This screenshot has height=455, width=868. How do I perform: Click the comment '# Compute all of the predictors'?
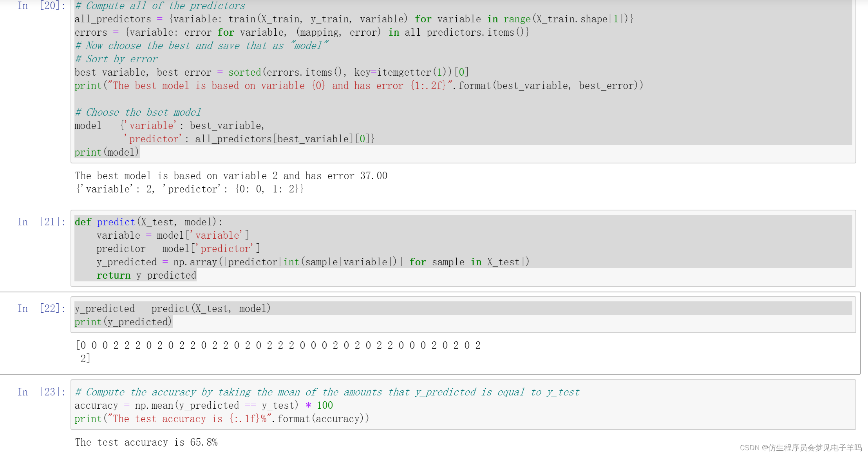pos(160,5)
